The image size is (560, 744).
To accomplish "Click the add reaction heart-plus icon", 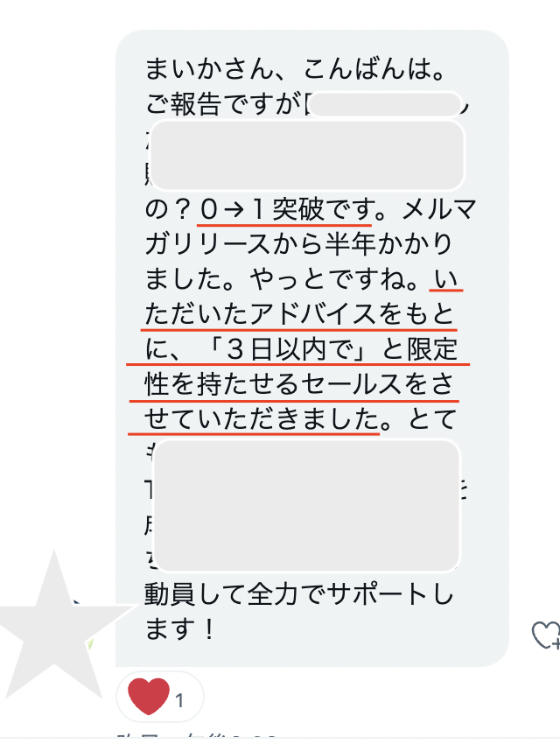I will (x=546, y=635).
